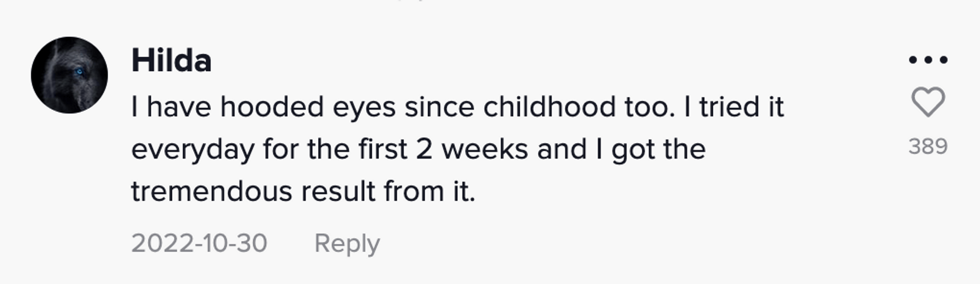Image resolution: width=980 pixels, height=284 pixels.
Task: Select the 389 like count
Action: click(927, 146)
